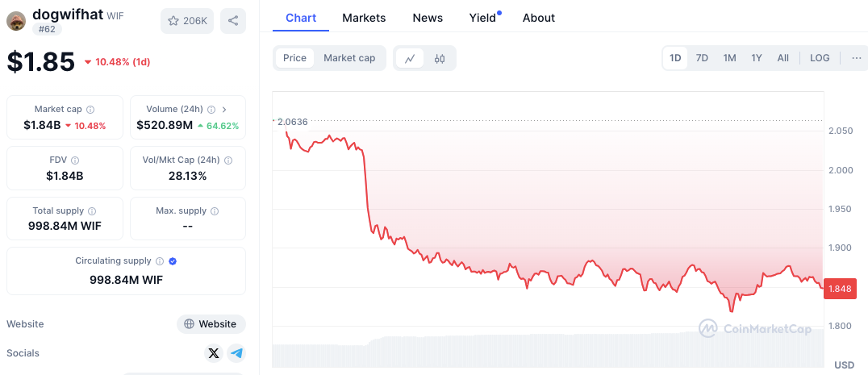Add dogwifhat to watchlist via star

pos(187,21)
